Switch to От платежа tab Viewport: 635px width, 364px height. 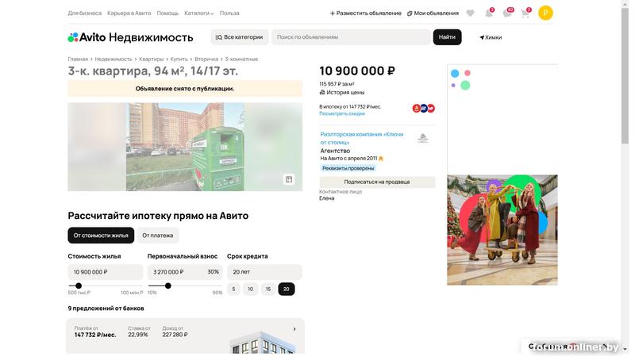[x=157, y=236]
